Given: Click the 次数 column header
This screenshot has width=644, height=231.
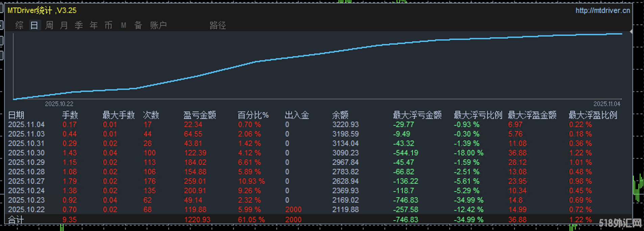Looking at the screenshot, I should (x=151, y=115).
